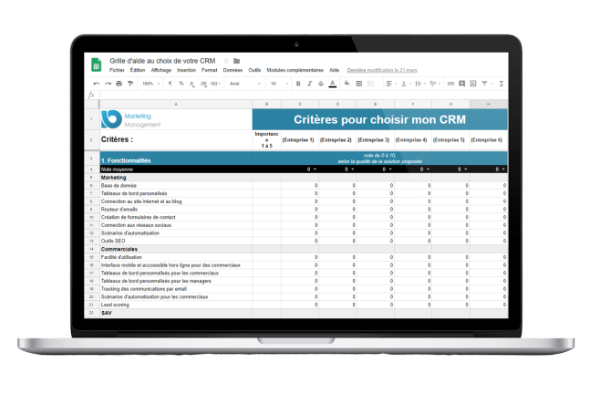This screenshot has width=600, height=400.
Task: Apply strikethrough formatting from toolbar
Action: click(313, 83)
